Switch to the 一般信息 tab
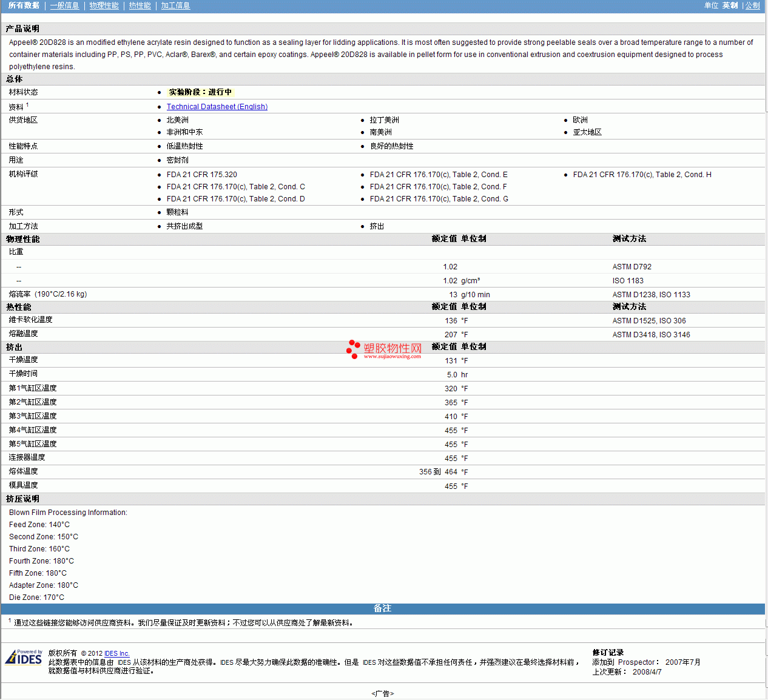768x700 pixels. coord(64,5)
